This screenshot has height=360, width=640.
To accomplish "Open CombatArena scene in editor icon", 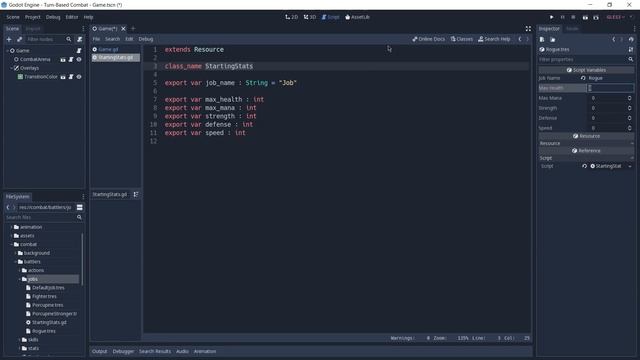I will pyautogui.click(x=63, y=60).
